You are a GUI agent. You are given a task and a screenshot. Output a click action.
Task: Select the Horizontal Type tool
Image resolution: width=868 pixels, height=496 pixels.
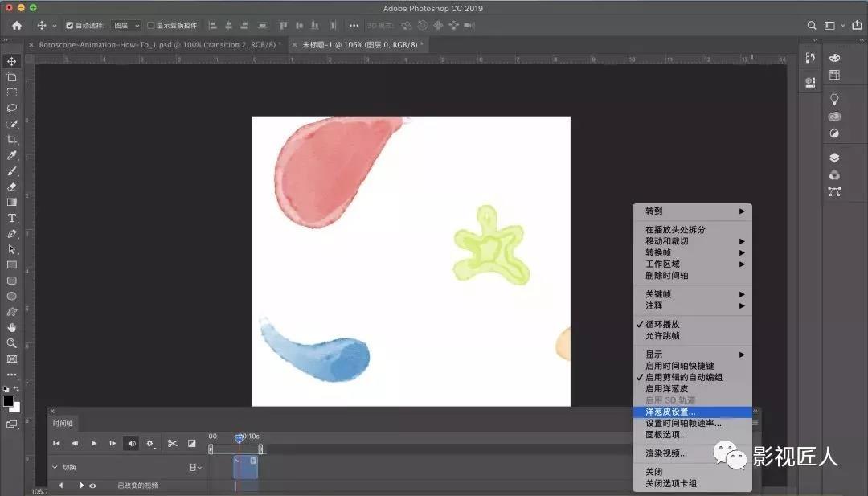[x=11, y=218]
